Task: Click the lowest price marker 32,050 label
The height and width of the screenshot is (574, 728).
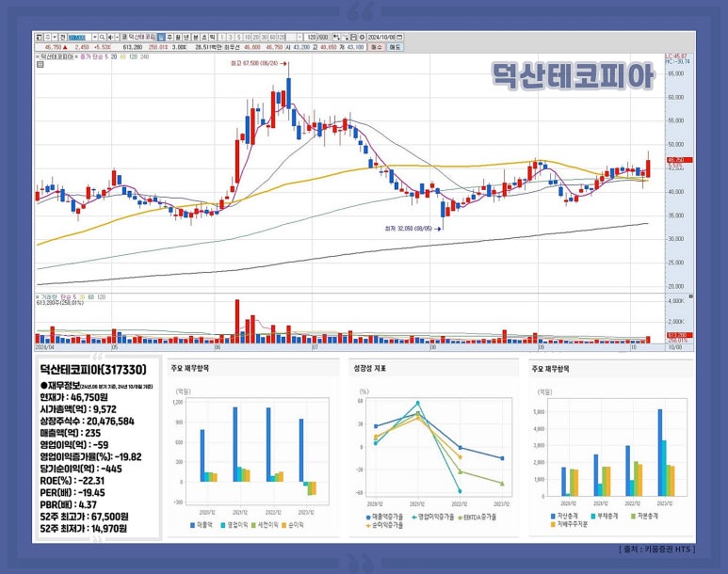Action: click(409, 229)
